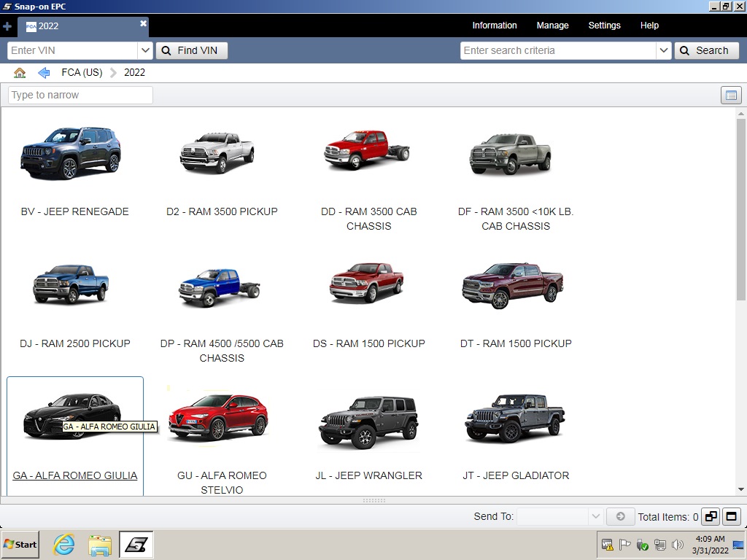Open a new tab with the plus icon
747x560 pixels.
pos(7,26)
